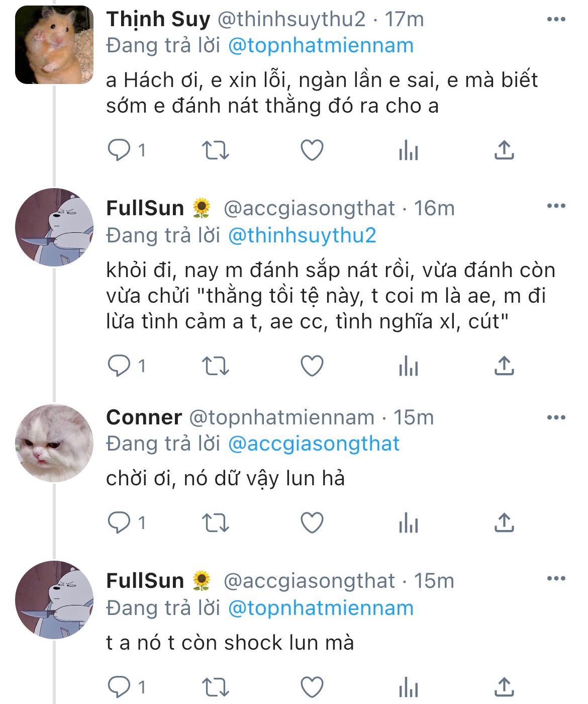The height and width of the screenshot is (704, 588).
Task: Retweet FullSun's 16m reply
Action: [215, 366]
